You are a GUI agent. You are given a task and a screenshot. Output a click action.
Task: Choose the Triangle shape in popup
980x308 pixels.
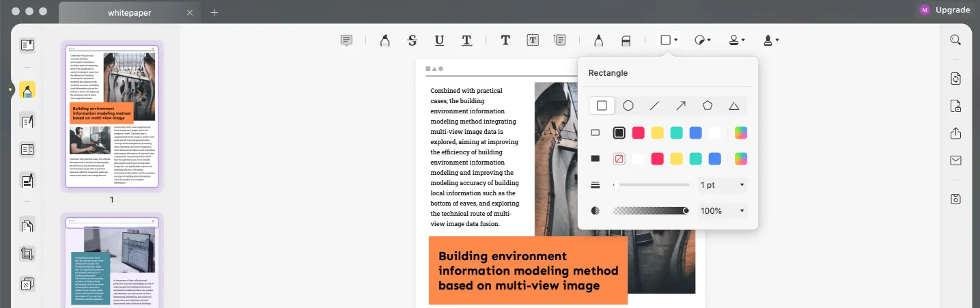pos(734,106)
